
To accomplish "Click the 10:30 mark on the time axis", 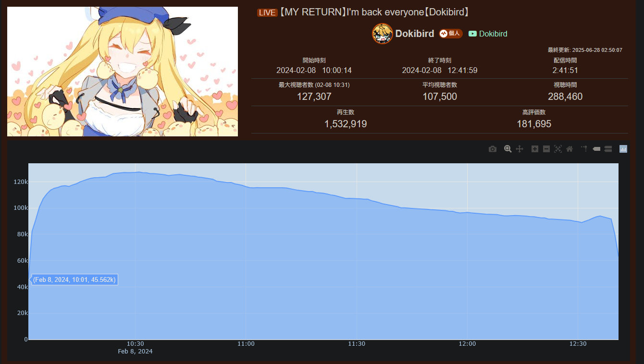I will coord(136,344).
